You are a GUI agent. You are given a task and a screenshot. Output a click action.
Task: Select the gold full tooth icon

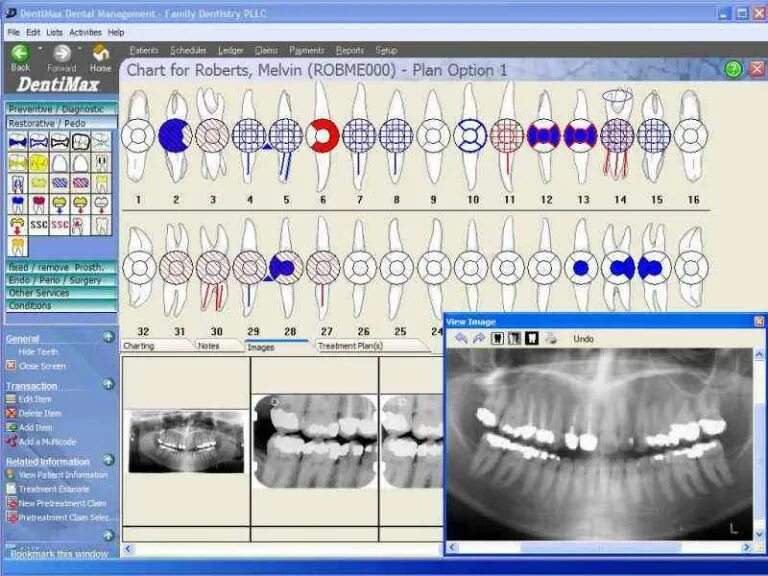[18, 246]
